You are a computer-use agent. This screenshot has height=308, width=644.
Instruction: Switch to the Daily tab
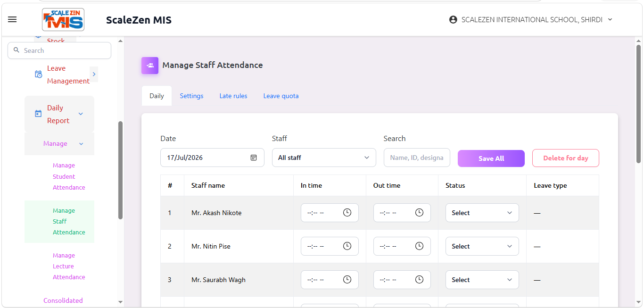click(157, 96)
